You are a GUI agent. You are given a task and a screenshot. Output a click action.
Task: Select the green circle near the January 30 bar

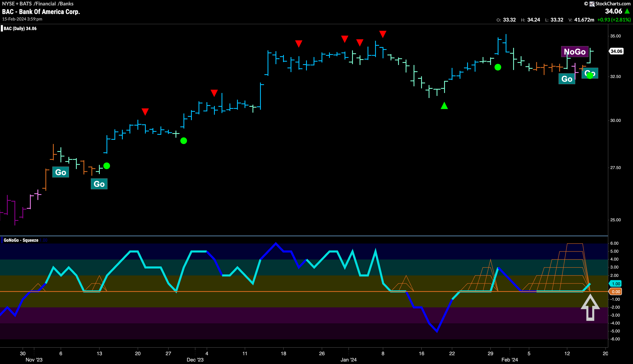point(498,67)
